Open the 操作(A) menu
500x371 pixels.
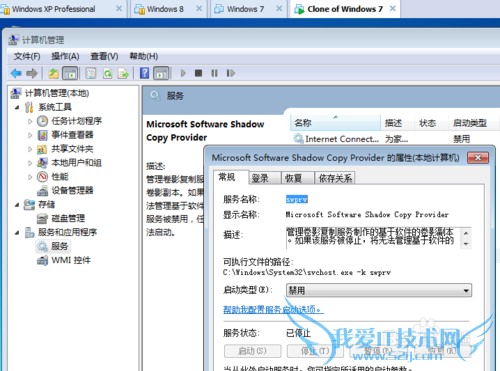coord(65,56)
